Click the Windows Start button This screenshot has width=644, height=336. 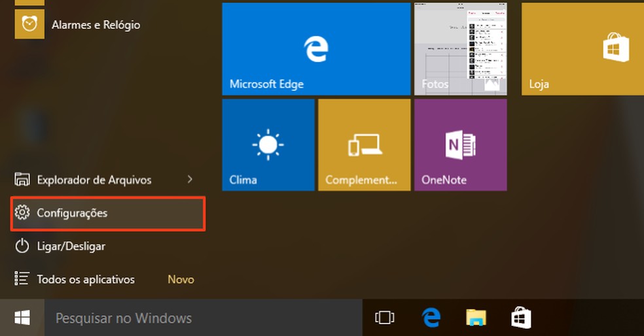pyautogui.click(x=22, y=318)
